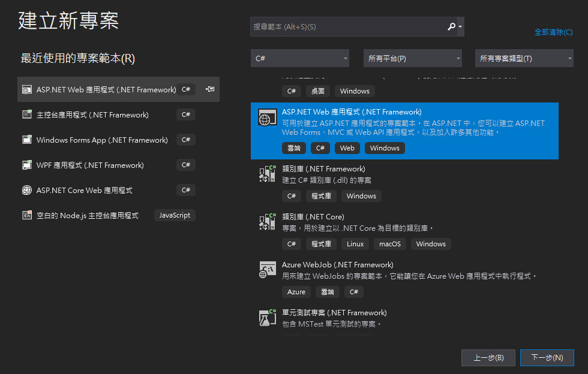Click the Windows Forms App recent icon
The image size is (588, 374).
pos(26,140)
